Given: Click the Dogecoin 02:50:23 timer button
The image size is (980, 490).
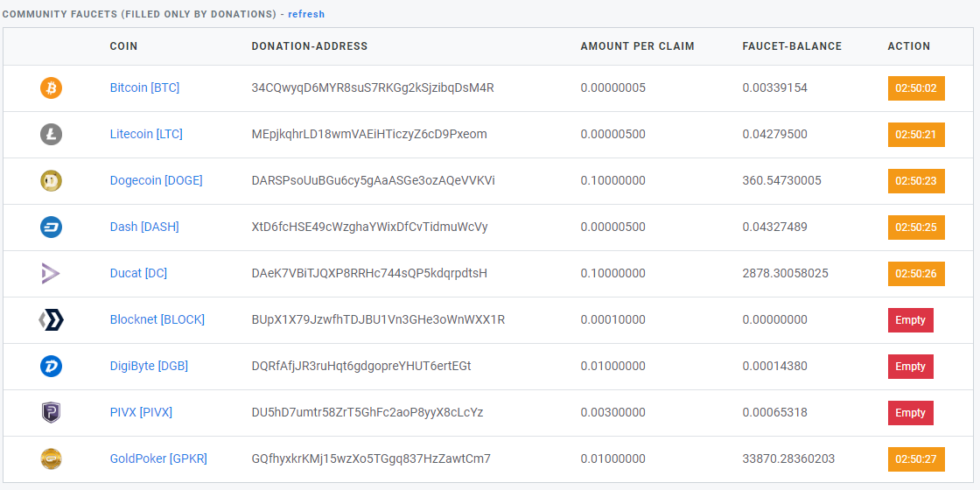Looking at the screenshot, I should (916, 180).
